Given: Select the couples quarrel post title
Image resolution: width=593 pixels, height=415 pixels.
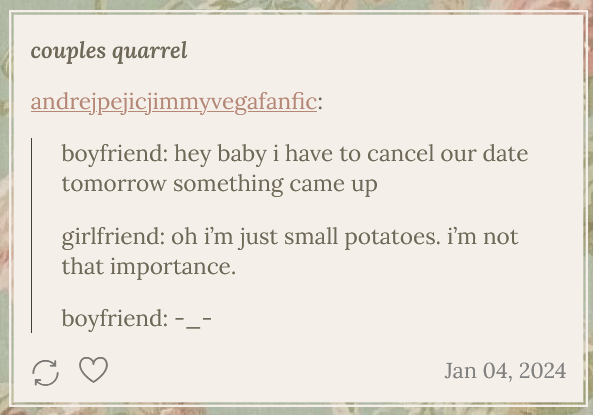Looking at the screenshot, I should pyautogui.click(x=109, y=51).
